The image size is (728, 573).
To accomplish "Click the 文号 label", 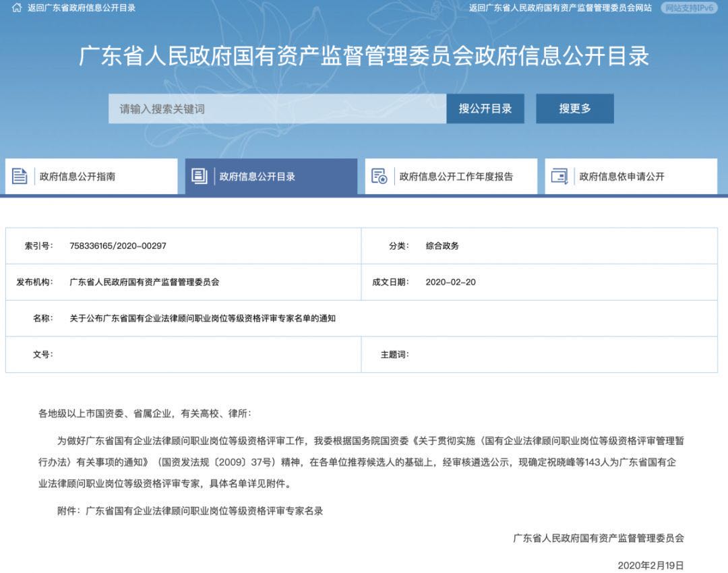I will (x=43, y=355).
